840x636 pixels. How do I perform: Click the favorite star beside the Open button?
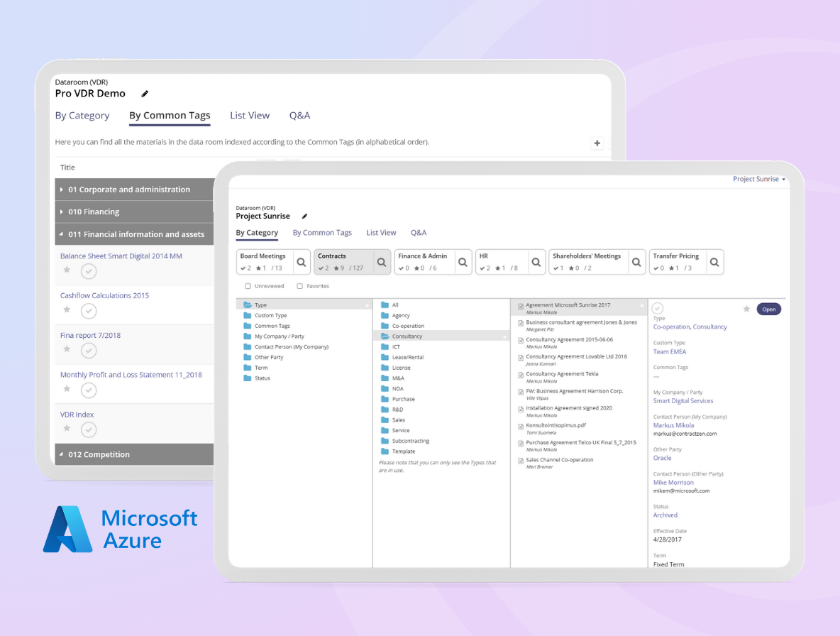point(746,309)
